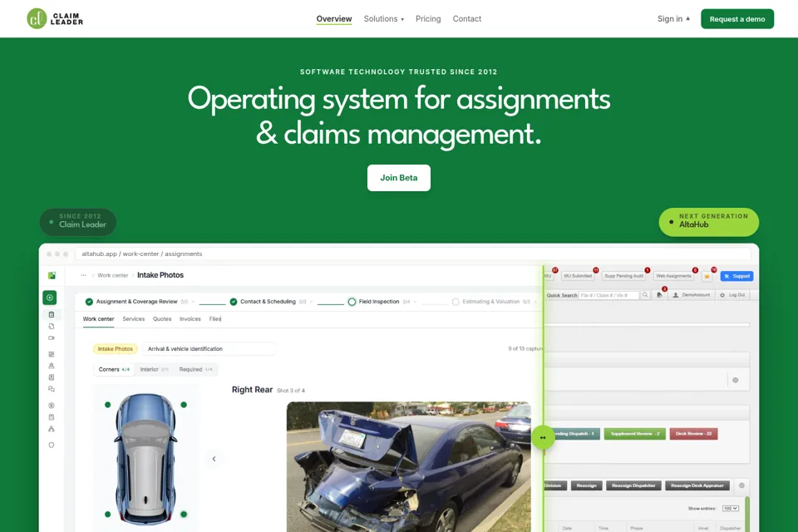The width and height of the screenshot is (798, 532).
Task: Click Assignment & Coverage Review completed step
Action: point(136,302)
